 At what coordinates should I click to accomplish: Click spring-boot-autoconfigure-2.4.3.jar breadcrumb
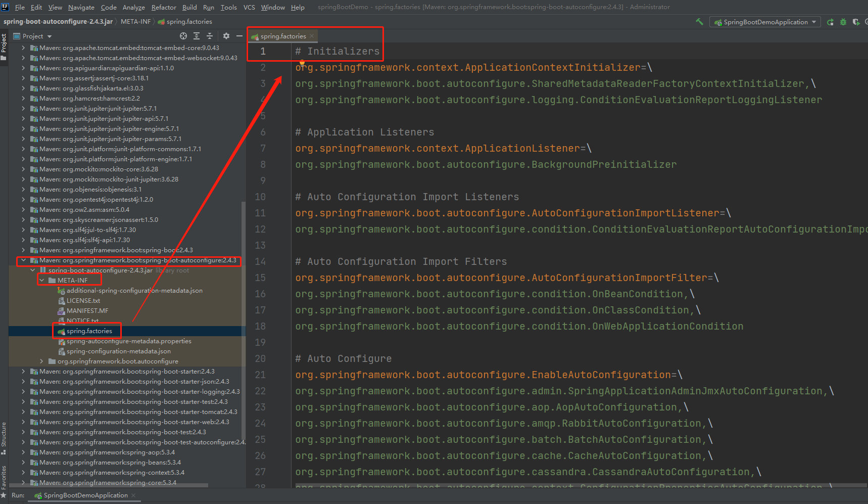pos(58,22)
